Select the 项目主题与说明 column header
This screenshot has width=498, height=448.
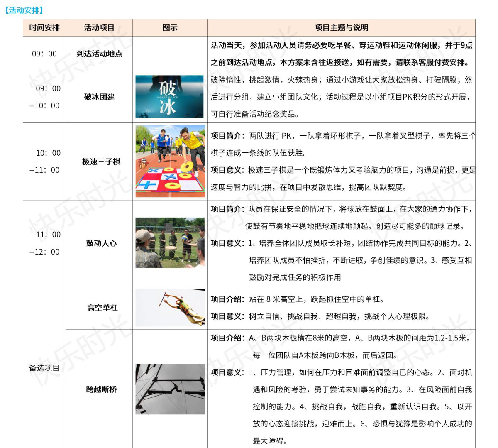pos(342,28)
